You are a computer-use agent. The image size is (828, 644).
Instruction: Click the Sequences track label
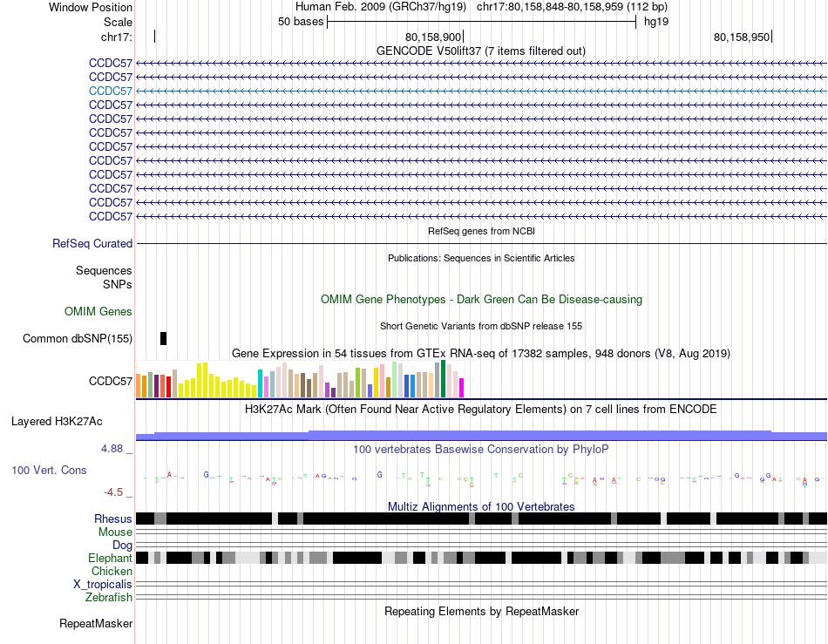pos(104,271)
